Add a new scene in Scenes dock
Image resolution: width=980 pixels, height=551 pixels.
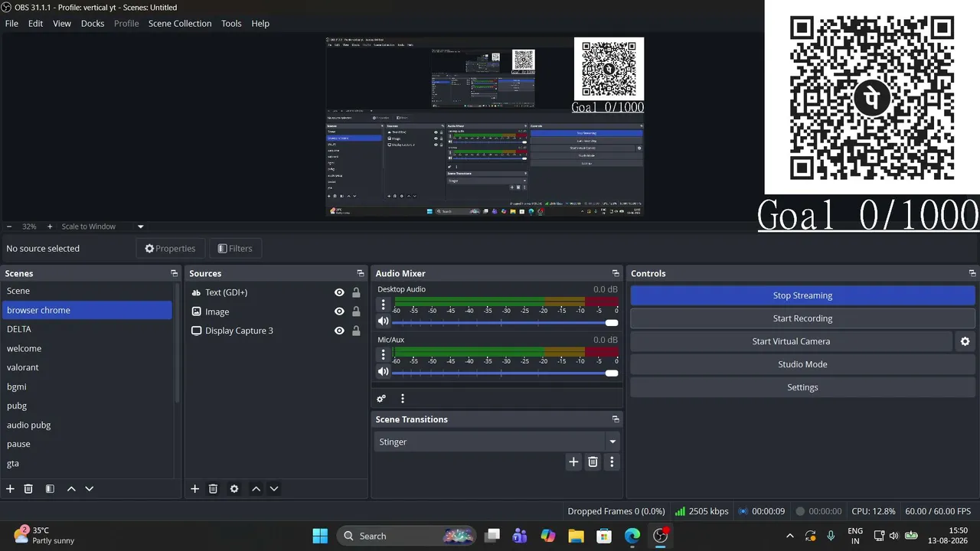point(10,489)
